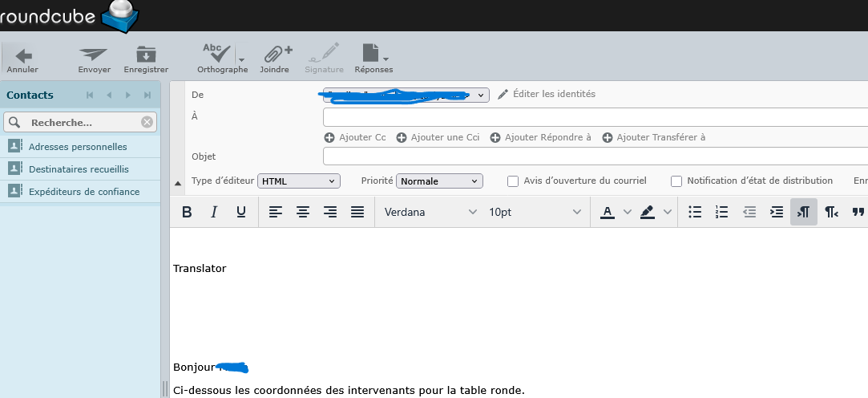The height and width of the screenshot is (398, 868).
Task: Check Notification d'état de distribution box
Action: click(676, 181)
